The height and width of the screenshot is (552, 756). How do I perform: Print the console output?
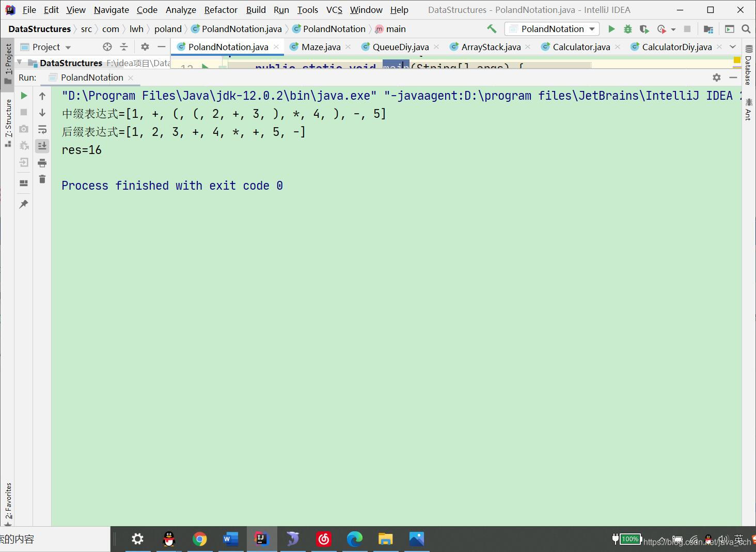click(42, 163)
